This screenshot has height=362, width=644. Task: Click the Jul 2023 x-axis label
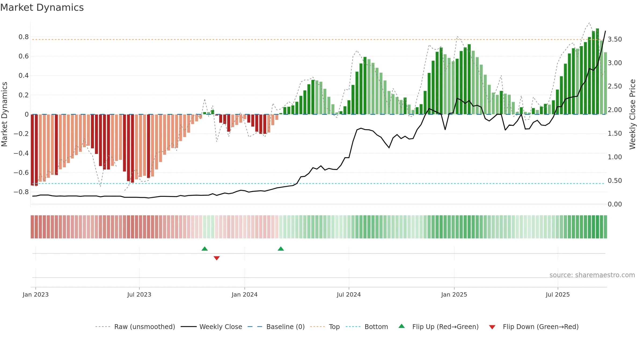[x=139, y=294]
